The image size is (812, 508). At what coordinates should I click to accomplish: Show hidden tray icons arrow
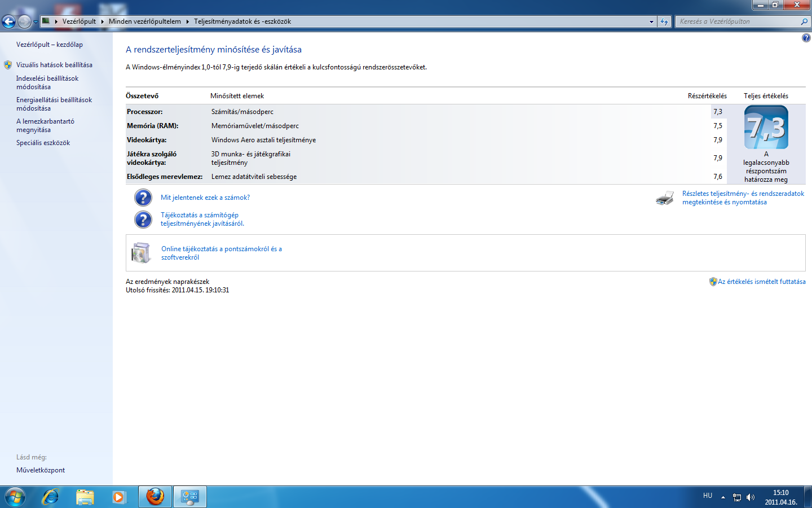pyautogui.click(x=723, y=497)
